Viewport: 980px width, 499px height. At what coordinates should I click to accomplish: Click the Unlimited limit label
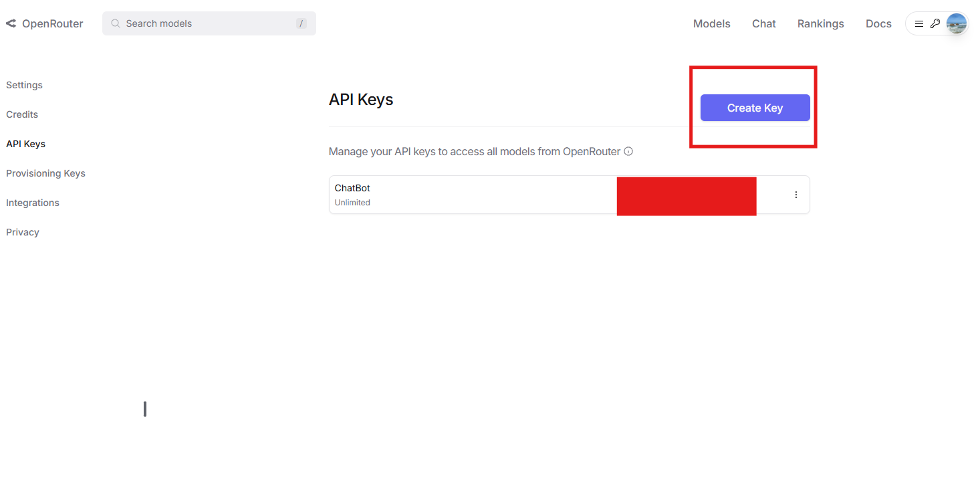352,203
